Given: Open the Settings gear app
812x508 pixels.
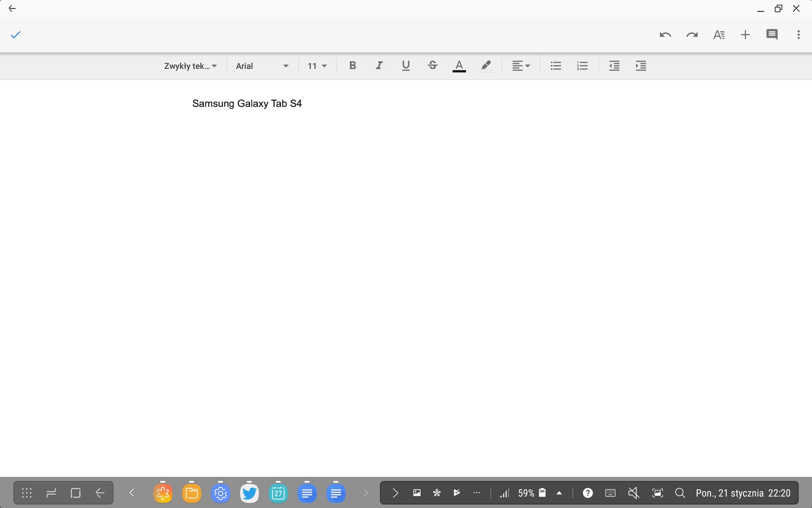Looking at the screenshot, I should point(220,494).
